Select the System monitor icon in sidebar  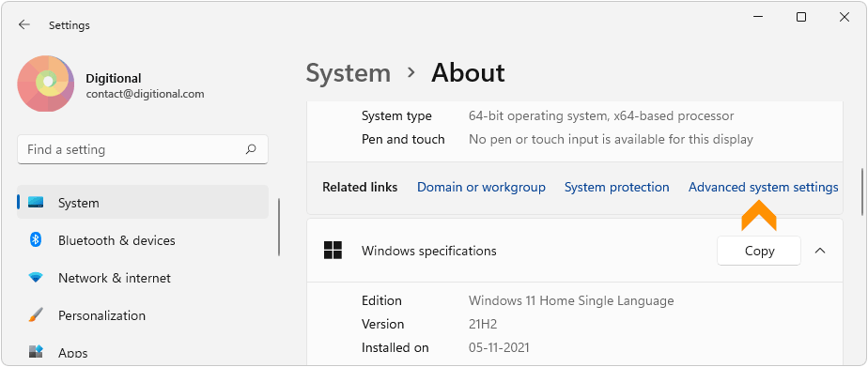pos(36,203)
